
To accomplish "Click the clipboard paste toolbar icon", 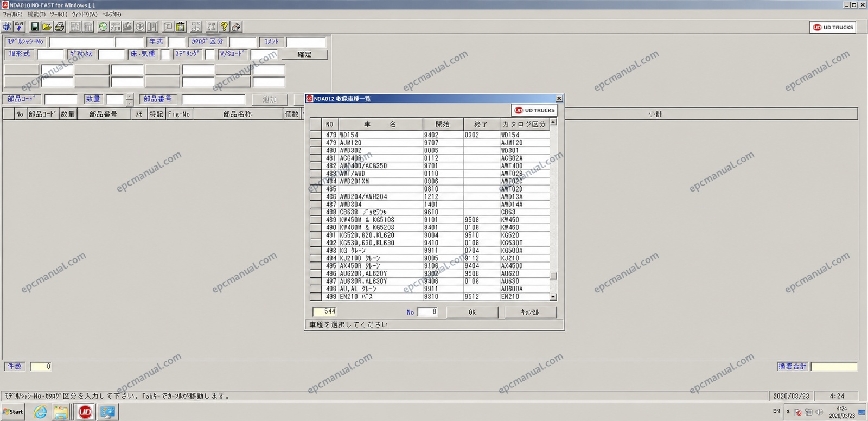I will tap(181, 27).
